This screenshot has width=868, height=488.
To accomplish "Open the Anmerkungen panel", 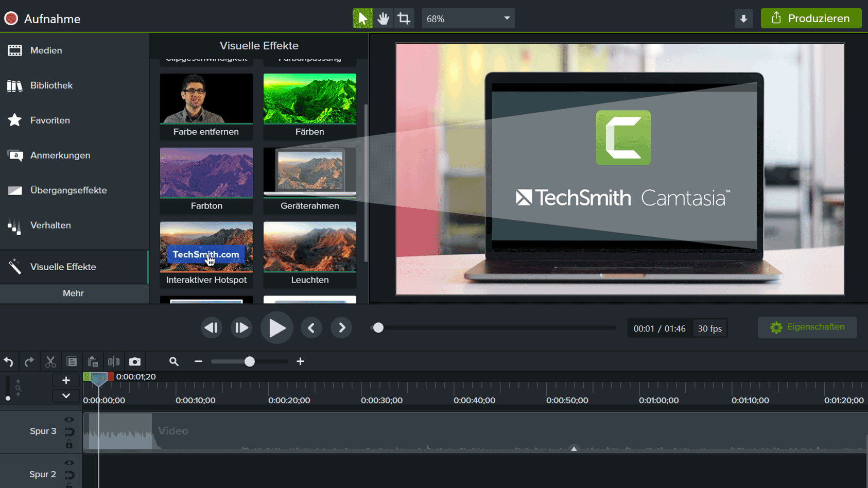I will coord(60,155).
